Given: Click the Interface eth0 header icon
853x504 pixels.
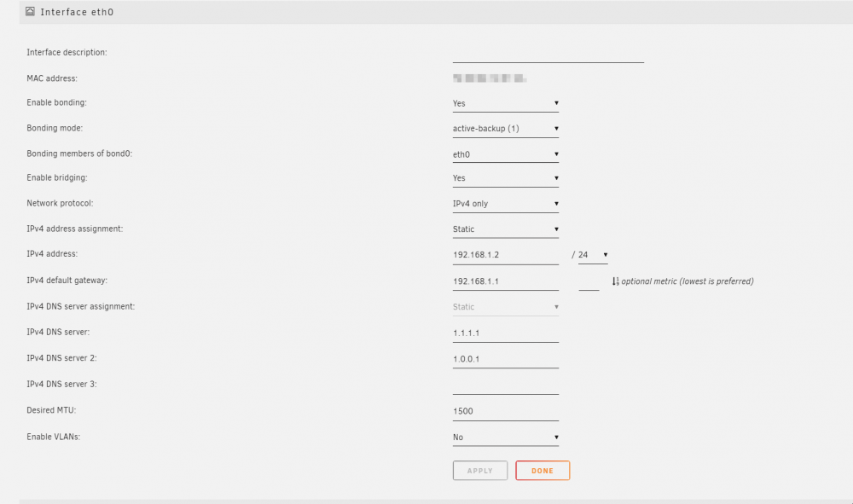Looking at the screenshot, I should 30,11.
